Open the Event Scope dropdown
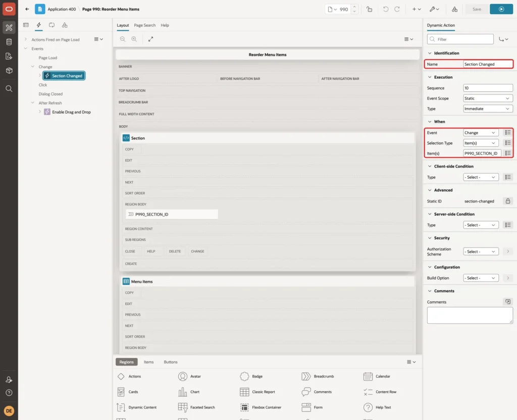 click(488, 98)
